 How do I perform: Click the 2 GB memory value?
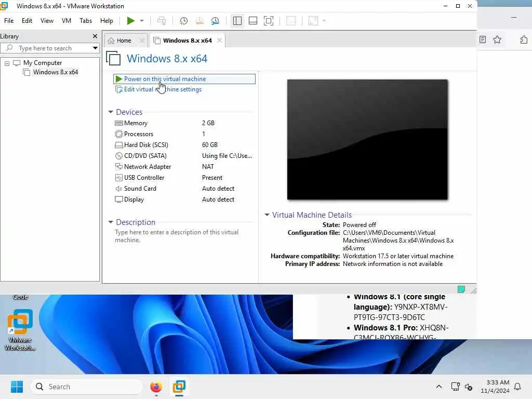click(208, 123)
